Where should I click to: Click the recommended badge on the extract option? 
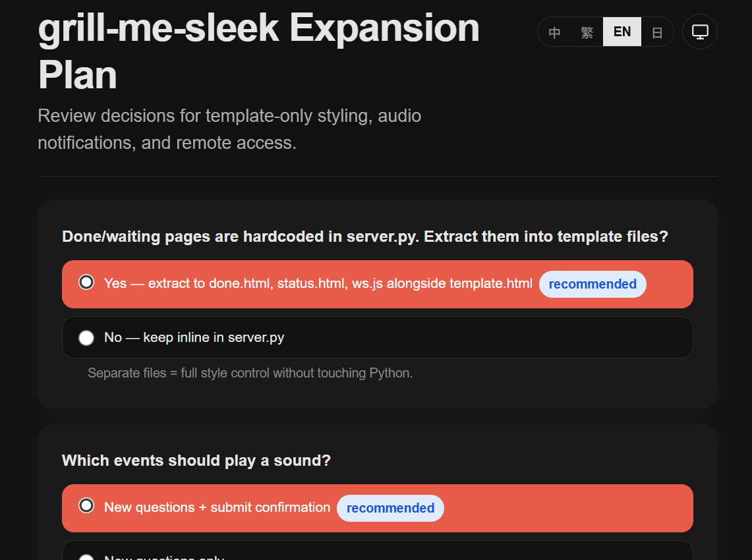pyautogui.click(x=593, y=285)
